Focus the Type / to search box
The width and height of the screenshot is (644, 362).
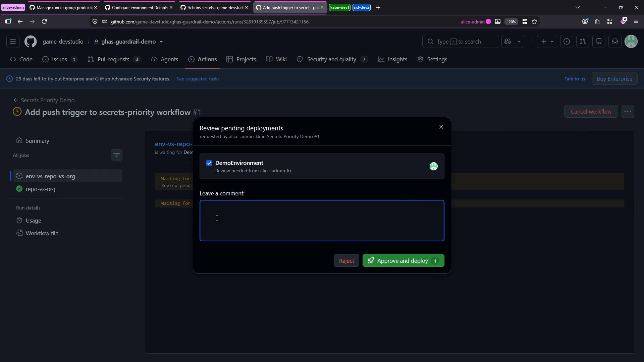coord(460,42)
